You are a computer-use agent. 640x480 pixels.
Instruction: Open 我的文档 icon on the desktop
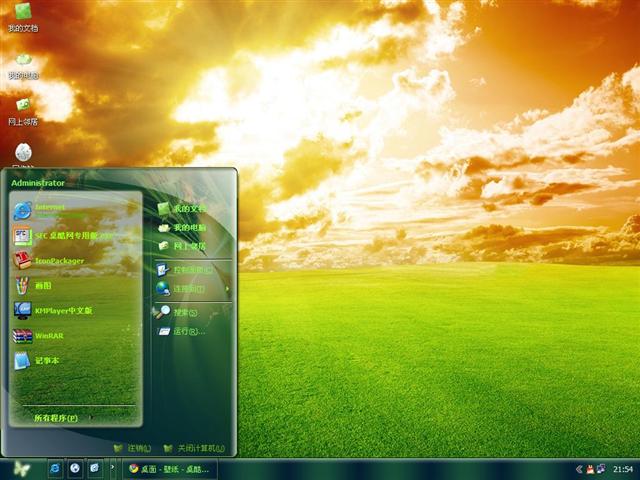tap(23, 17)
